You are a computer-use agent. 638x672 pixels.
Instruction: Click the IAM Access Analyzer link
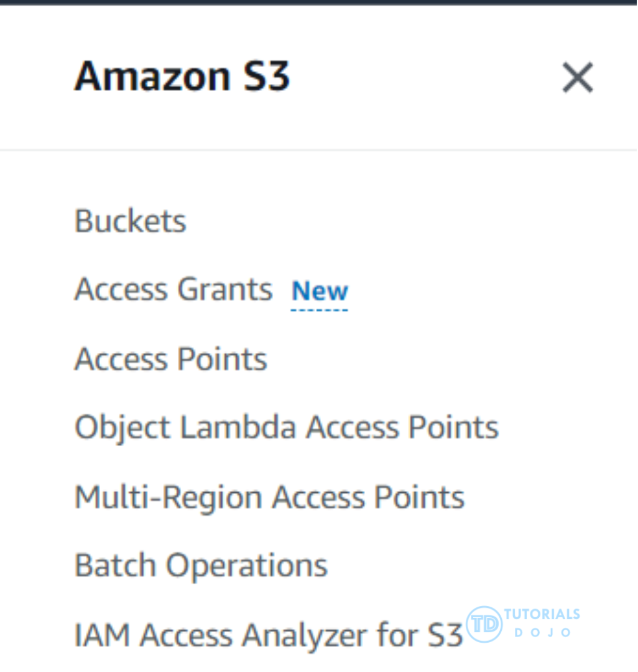tap(269, 635)
